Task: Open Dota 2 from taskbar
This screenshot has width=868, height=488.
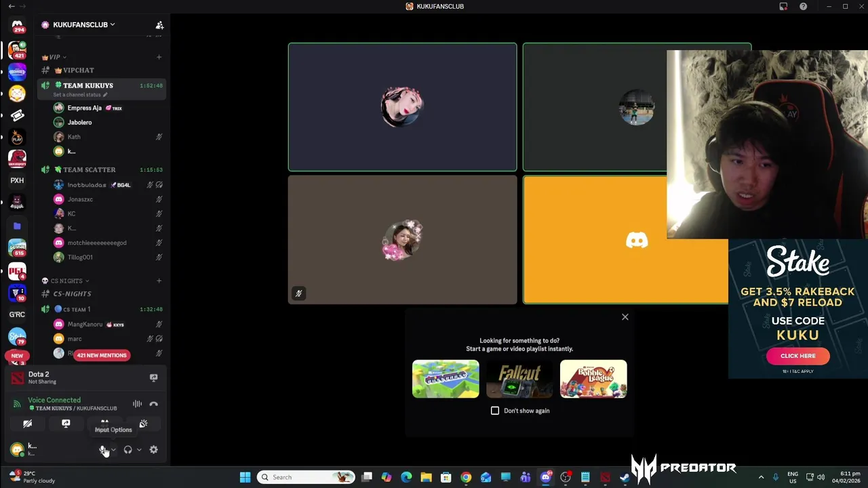Action: coord(605,477)
